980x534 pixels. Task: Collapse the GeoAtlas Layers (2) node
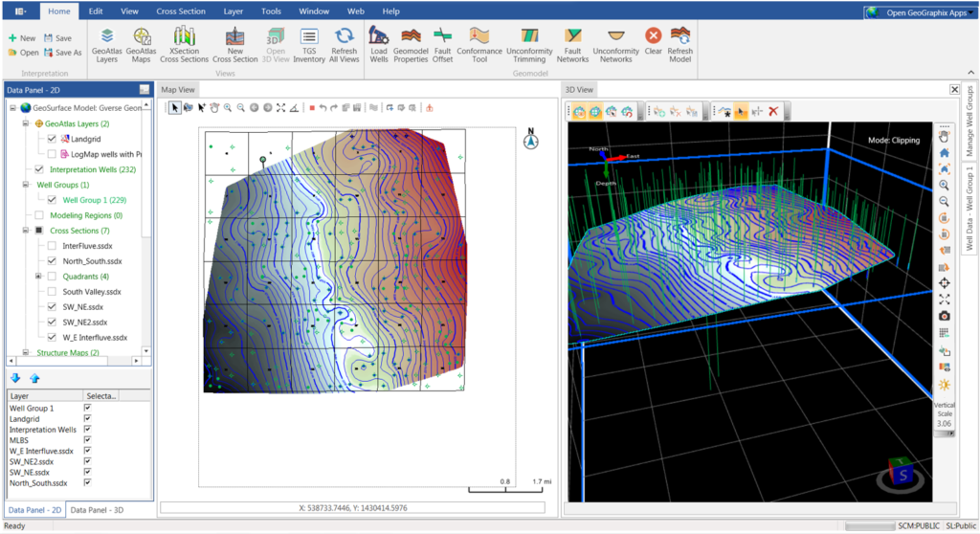pyautogui.click(x=26, y=123)
